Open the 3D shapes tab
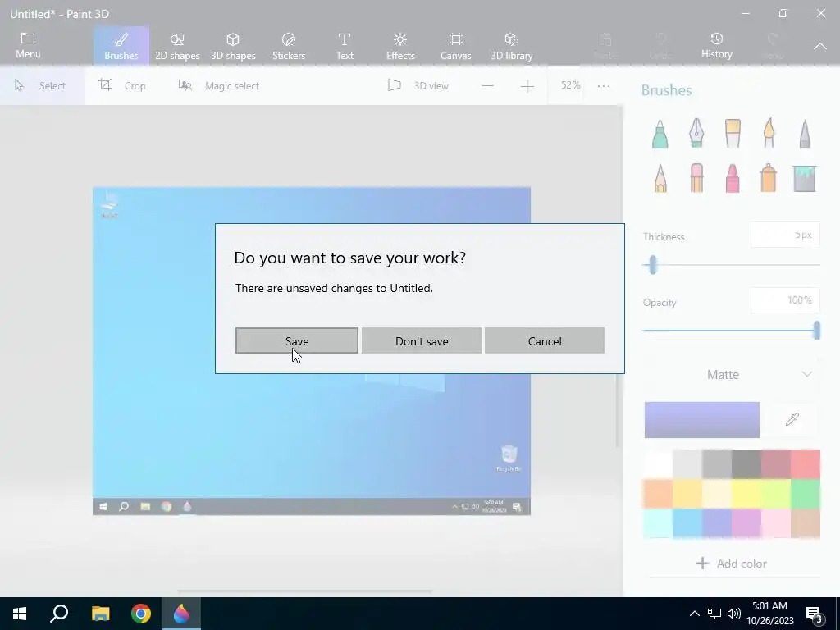 coord(233,46)
